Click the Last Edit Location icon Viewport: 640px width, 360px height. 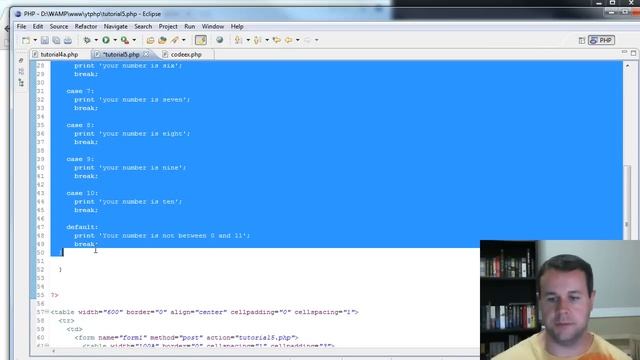pyautogui.click(x=277, y=40)
